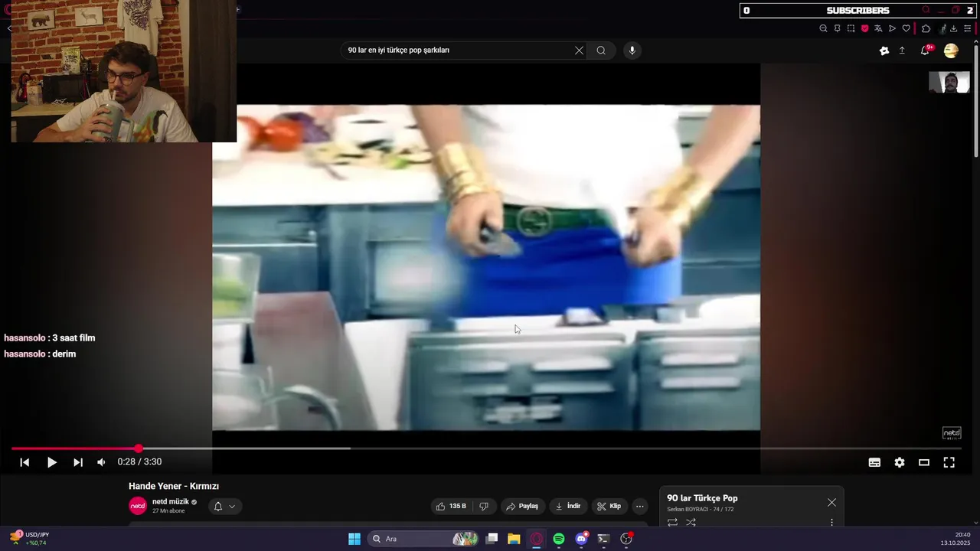Open the USD/JPY taskbar widget
This screenshot has width=980, height=551.
[29, 539]
